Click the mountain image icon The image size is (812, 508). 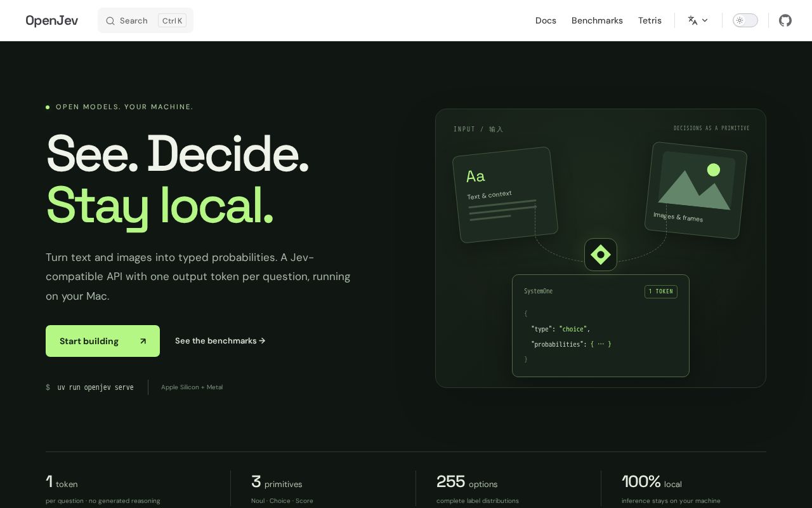tap(696, 181)
